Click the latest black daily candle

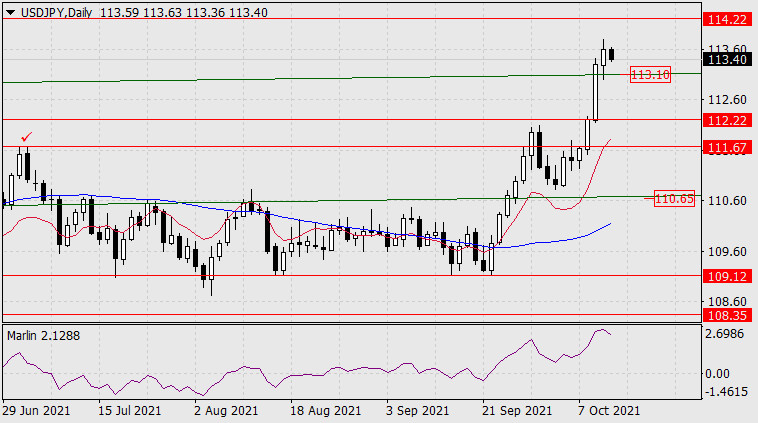pyautogui.click(x=612, y=54)
